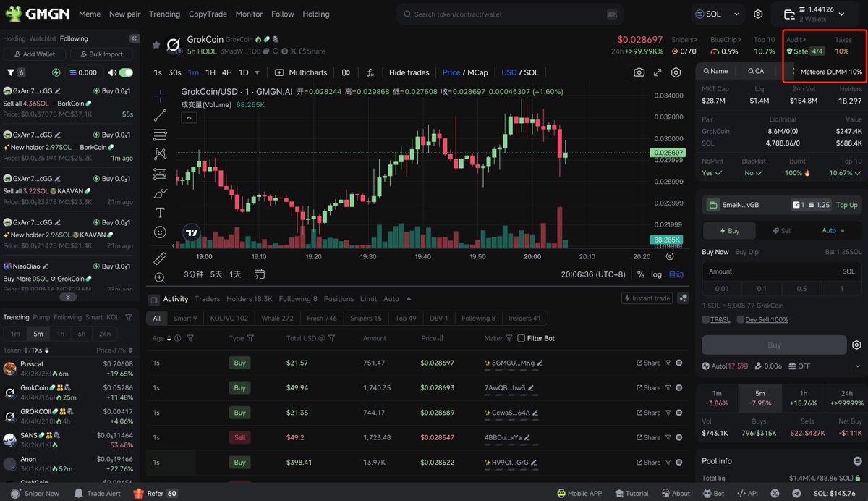Viewport: 868px width, 501px height.
Task: Filter the Type column in the activity table
Action: tap(250, 338)
